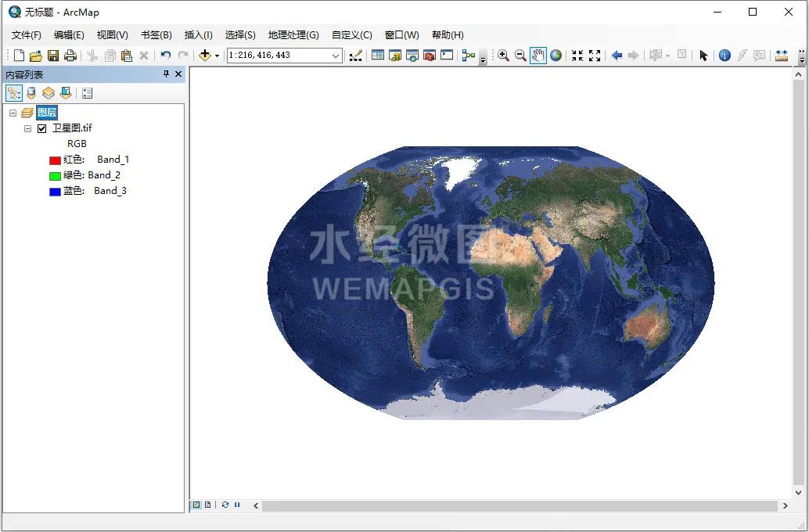Open the 地理处理 menu
Image resolution: width=809 pixels, height=532 pixels.
(x=293, y=34)
